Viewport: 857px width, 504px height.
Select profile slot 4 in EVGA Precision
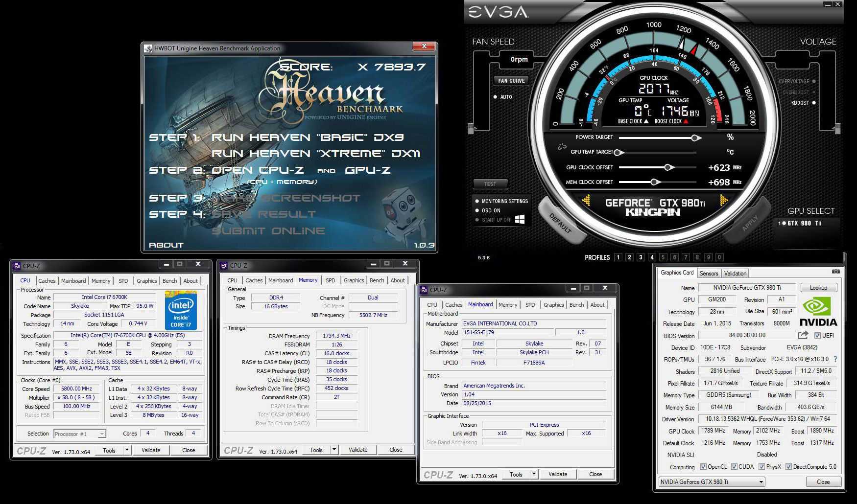point(652,257)
